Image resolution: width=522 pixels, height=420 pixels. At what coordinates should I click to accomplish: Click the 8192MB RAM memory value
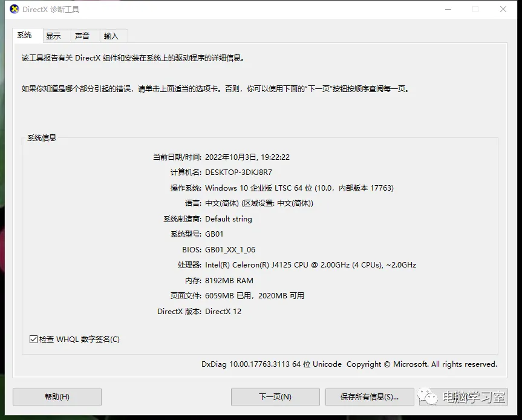229,281
